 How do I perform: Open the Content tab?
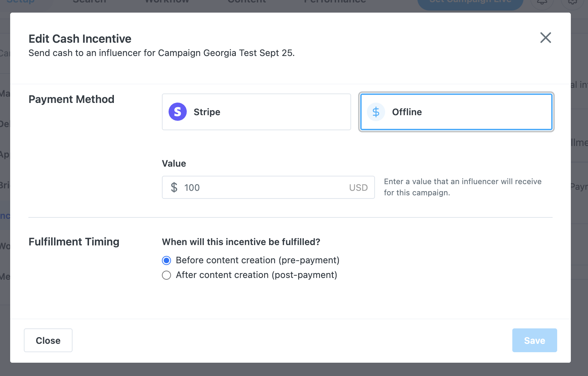point(247,2)
